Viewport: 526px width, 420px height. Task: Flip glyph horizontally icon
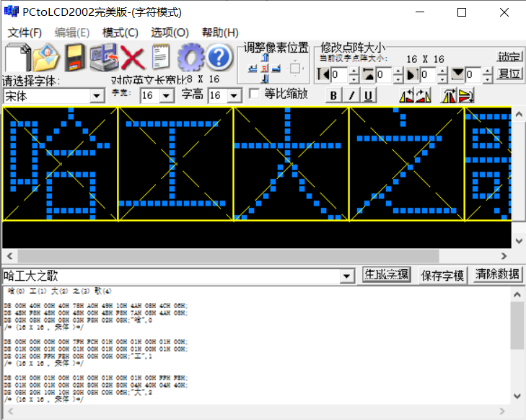pyautogui.click(x=449, y=96)
